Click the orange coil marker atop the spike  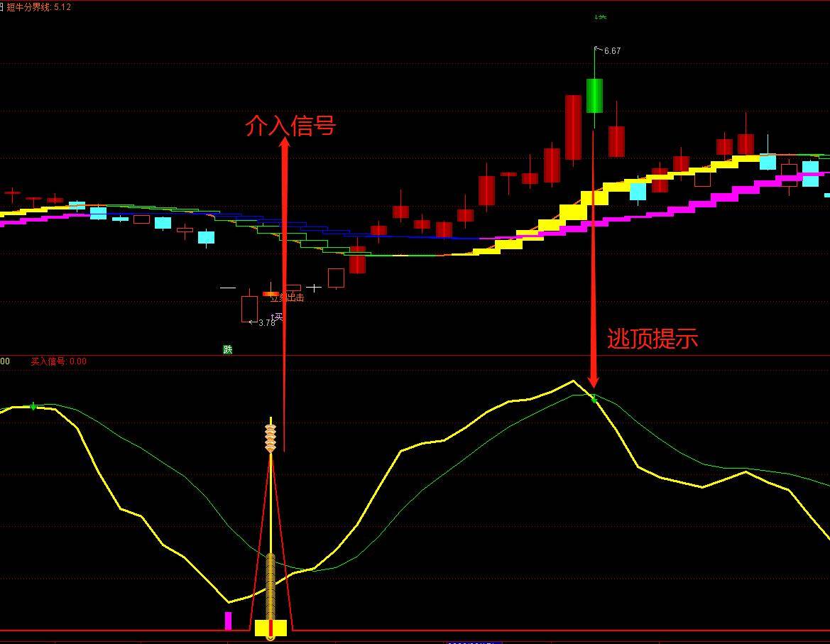tap(271, 438)
